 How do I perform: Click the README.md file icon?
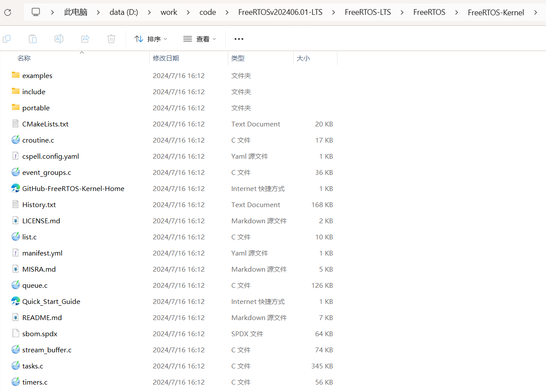[16, 317]
